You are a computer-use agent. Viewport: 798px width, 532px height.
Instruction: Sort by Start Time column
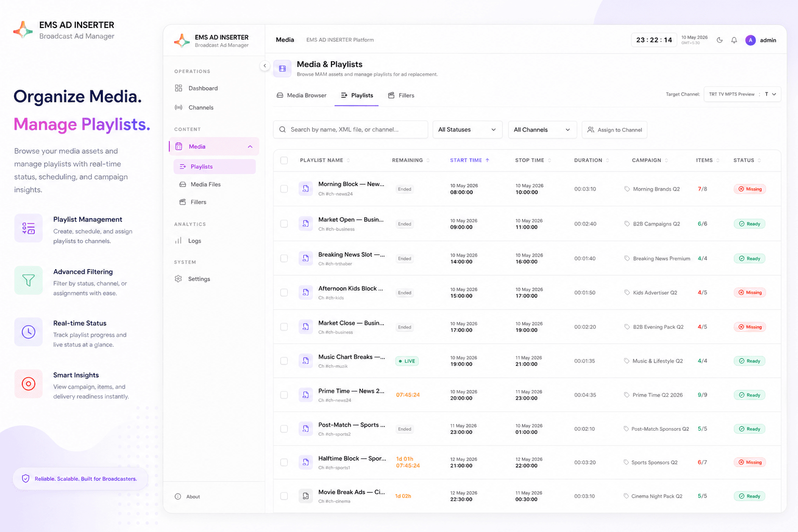470,160
